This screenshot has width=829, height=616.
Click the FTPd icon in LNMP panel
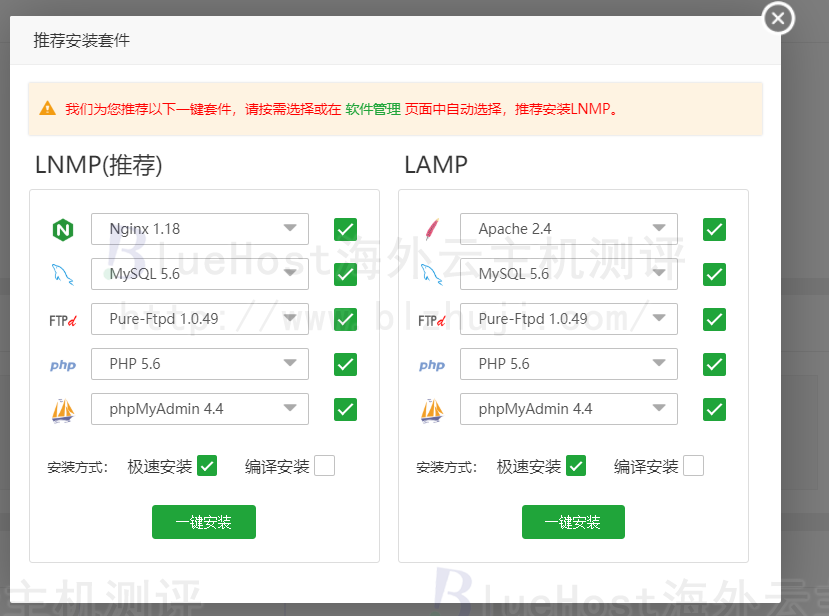point(63,320)
